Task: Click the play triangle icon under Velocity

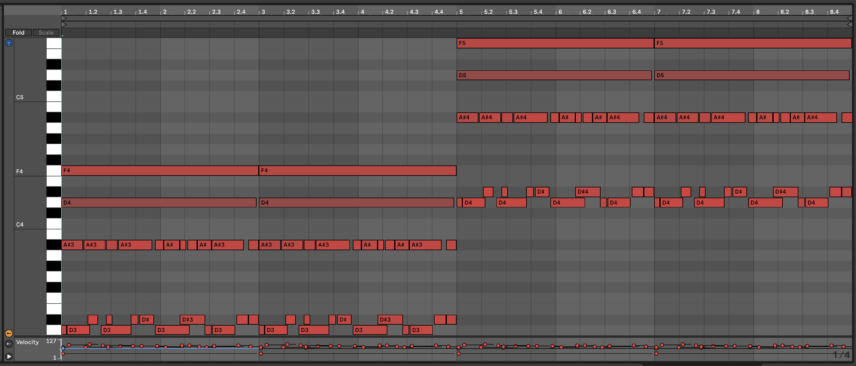Action: (x=9, y=356)
